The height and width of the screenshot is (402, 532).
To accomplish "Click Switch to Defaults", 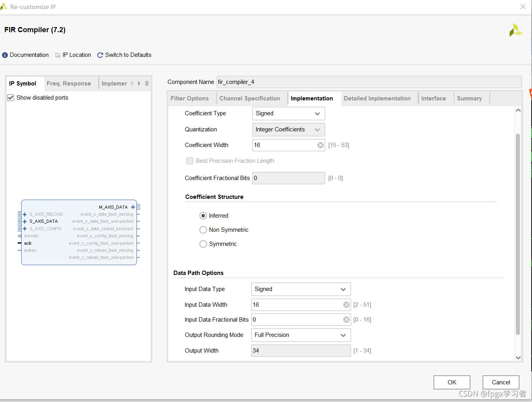I will tap(128, 55).
